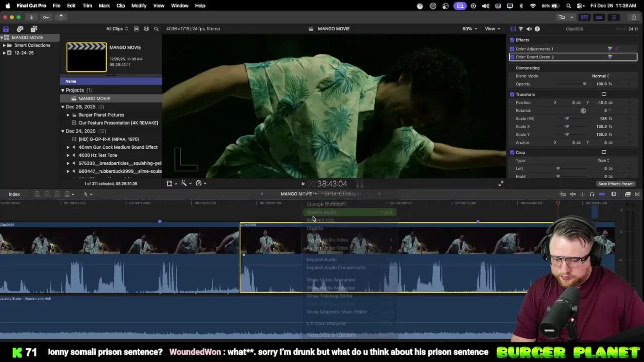644x362 pixels.
Task: Sort browser by Name column header
Action: coord(111,81)
